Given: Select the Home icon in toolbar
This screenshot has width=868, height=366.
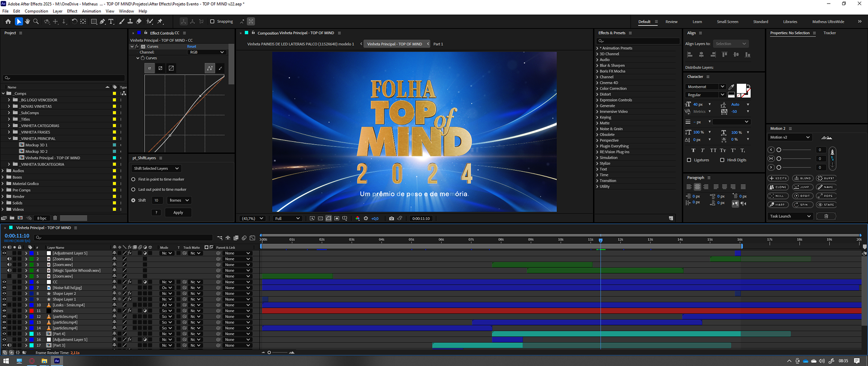Looking at the screenshot, I should coord(8,21).
